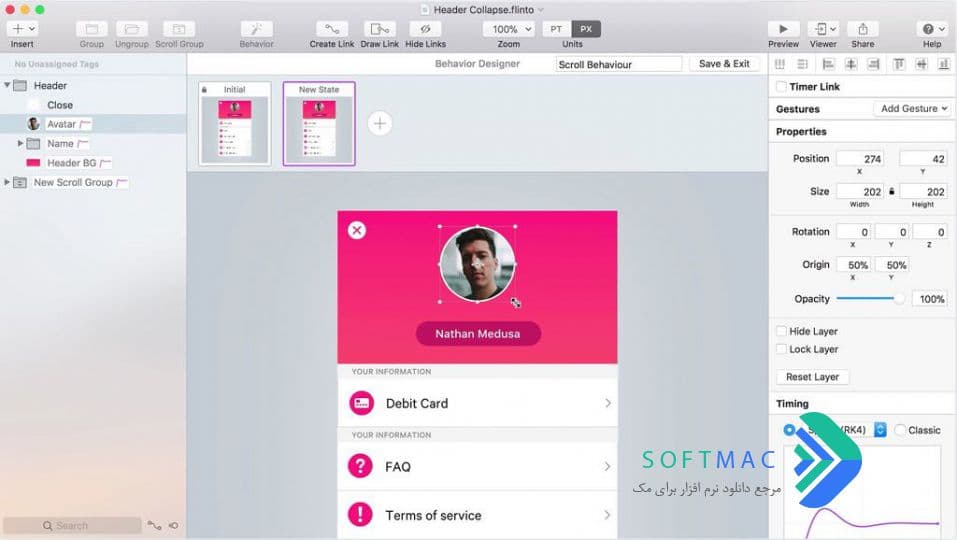Open the Terms of service row chevron
The image size is (957, 540).
607,515
